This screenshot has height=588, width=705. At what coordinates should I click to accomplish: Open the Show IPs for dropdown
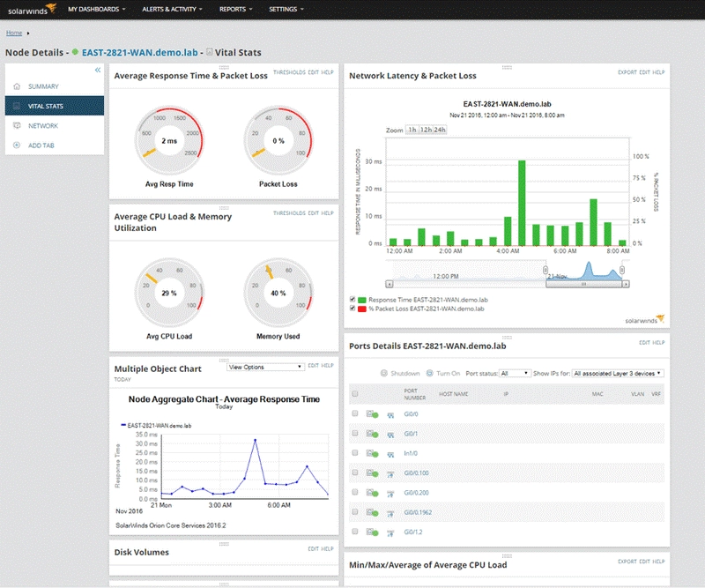618,374
